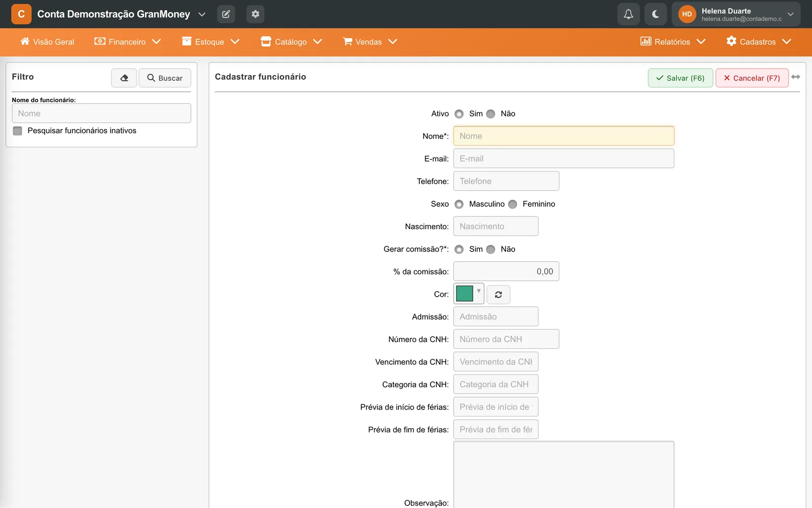The height and width of the screenshot is (508, 812).
Task: Click the expand panel arrows icon
Action: click(796, 77)
